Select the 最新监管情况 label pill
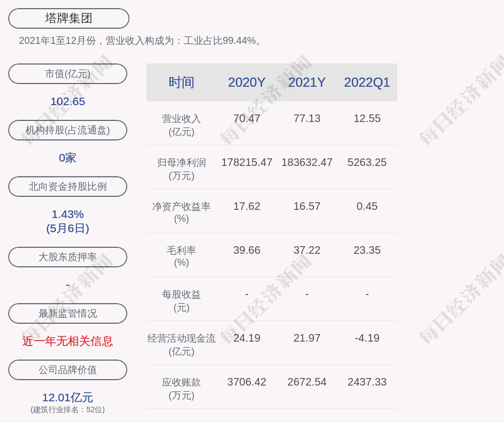 click(68, 313)
